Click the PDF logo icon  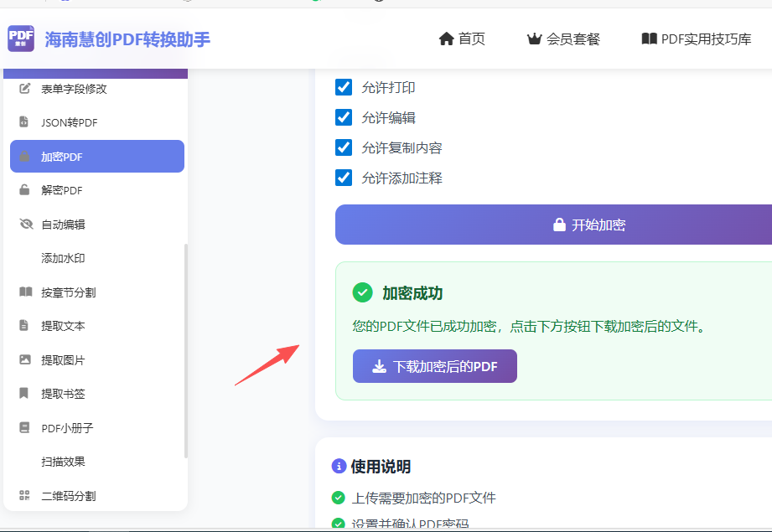tap(21, 39)
